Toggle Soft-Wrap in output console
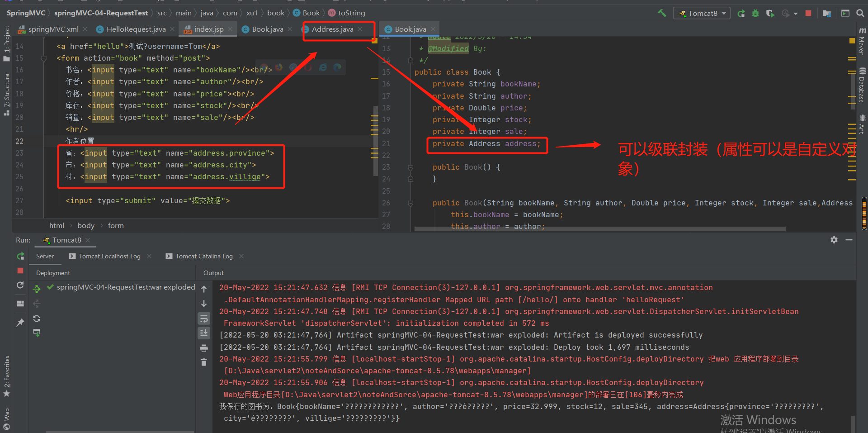 tap(204, 319)
